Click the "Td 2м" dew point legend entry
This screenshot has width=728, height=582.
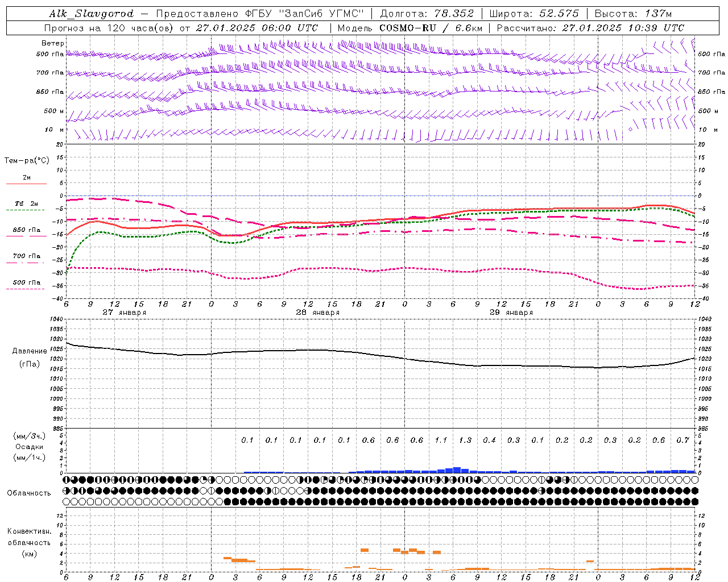(26, 203)
